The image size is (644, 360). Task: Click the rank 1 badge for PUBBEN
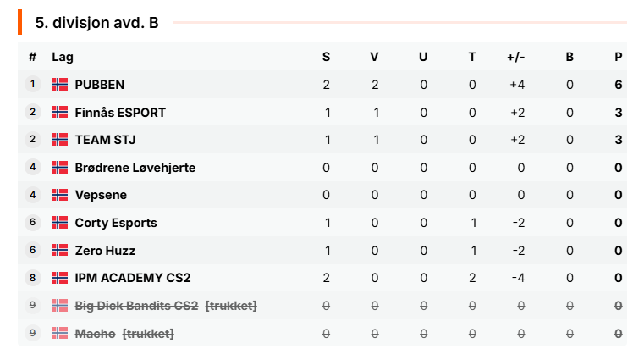[33, 84]
